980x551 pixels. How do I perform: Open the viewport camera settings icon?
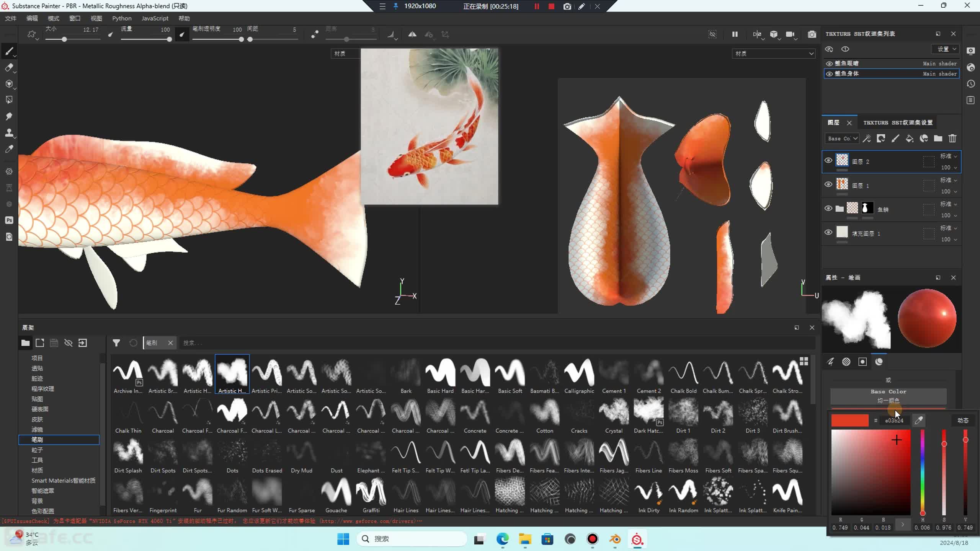(790, 34)
